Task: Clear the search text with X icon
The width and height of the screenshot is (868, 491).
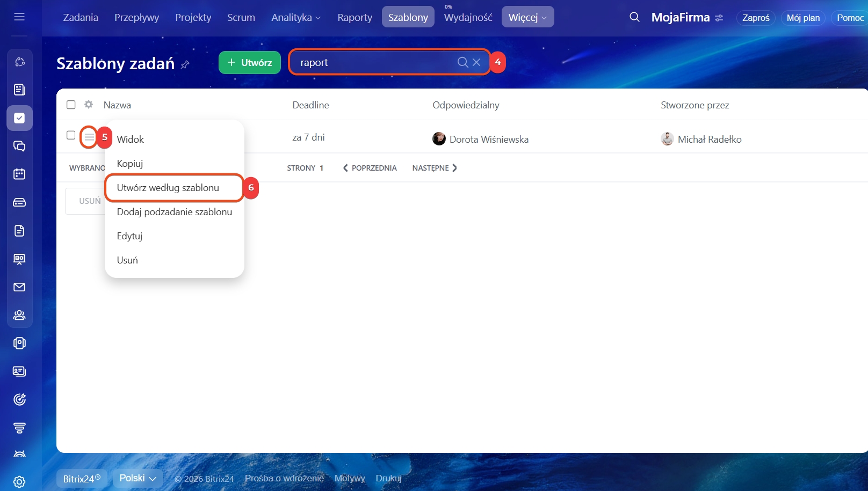Action: click(476, 62)
